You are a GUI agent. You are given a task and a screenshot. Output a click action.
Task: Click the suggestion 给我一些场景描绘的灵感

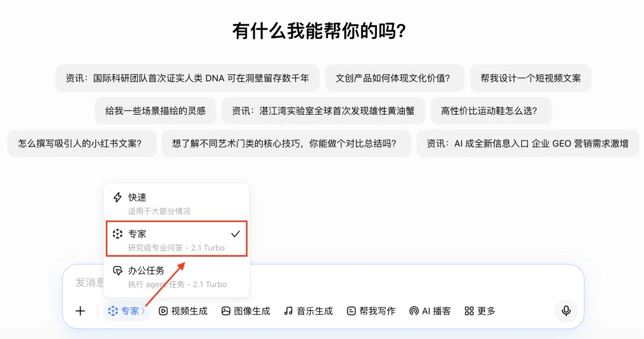[x=155, y=110]
